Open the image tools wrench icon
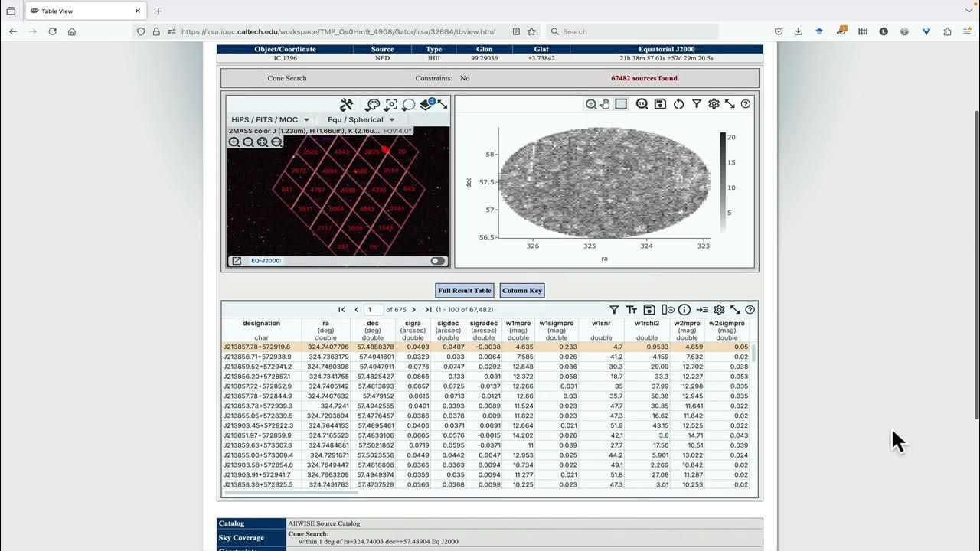Viewport: 980px width, 551px height. (x=346, y=105)
